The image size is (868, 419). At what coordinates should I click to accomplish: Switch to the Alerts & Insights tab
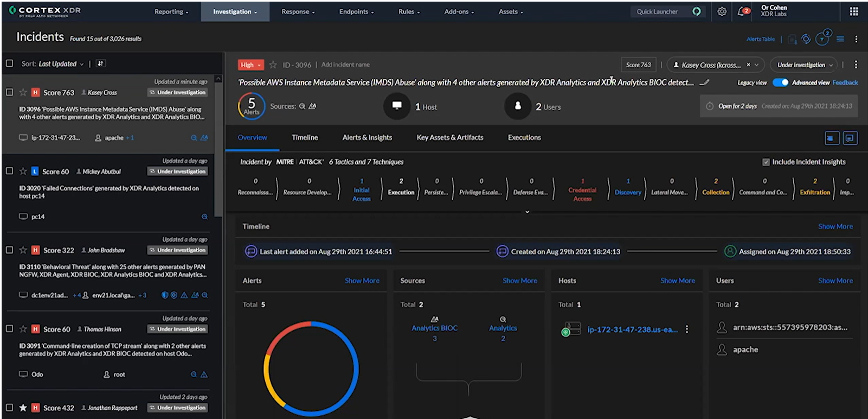pyautogui.click(x=367, y=137)
